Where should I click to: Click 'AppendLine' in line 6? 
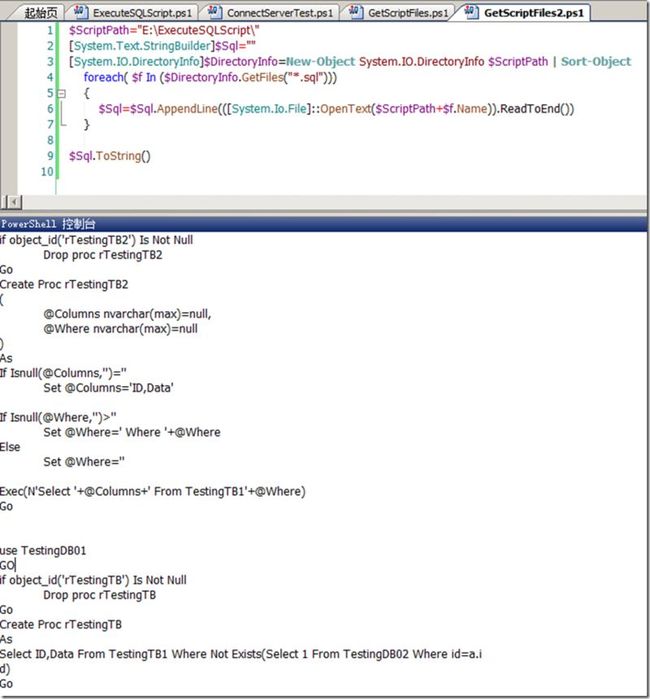tap(187, 109)
